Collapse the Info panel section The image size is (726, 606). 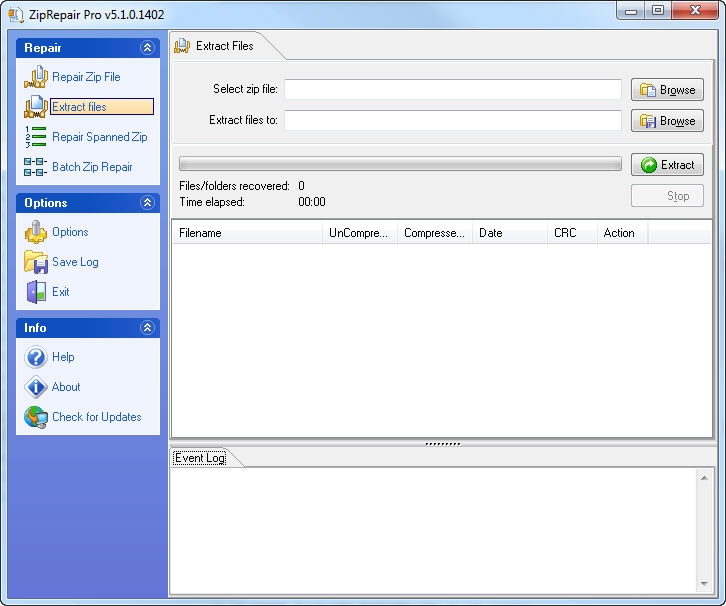[148, 328]
